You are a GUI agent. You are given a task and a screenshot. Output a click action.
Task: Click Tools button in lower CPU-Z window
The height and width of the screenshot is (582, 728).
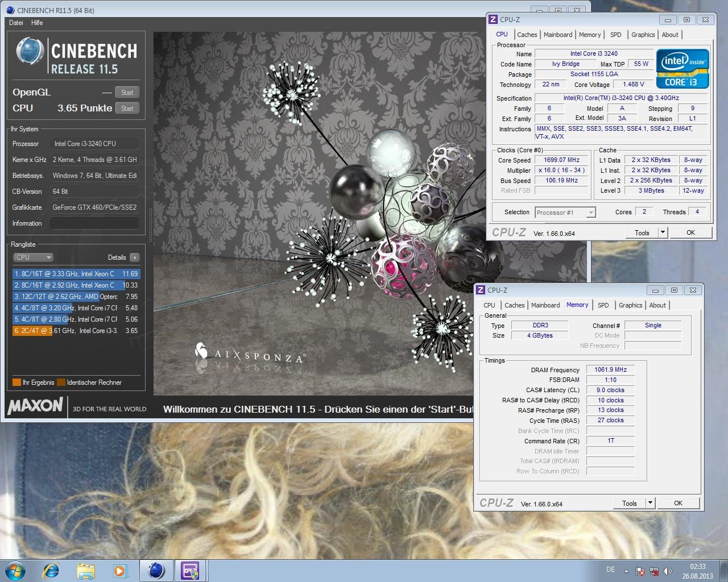[x=630, y=503]
